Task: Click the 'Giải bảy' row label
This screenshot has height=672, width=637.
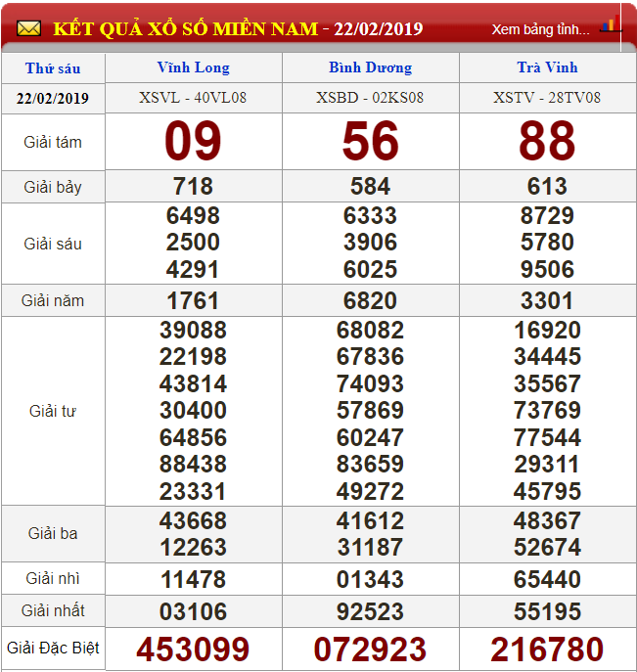Action: (x=53, y=187)
